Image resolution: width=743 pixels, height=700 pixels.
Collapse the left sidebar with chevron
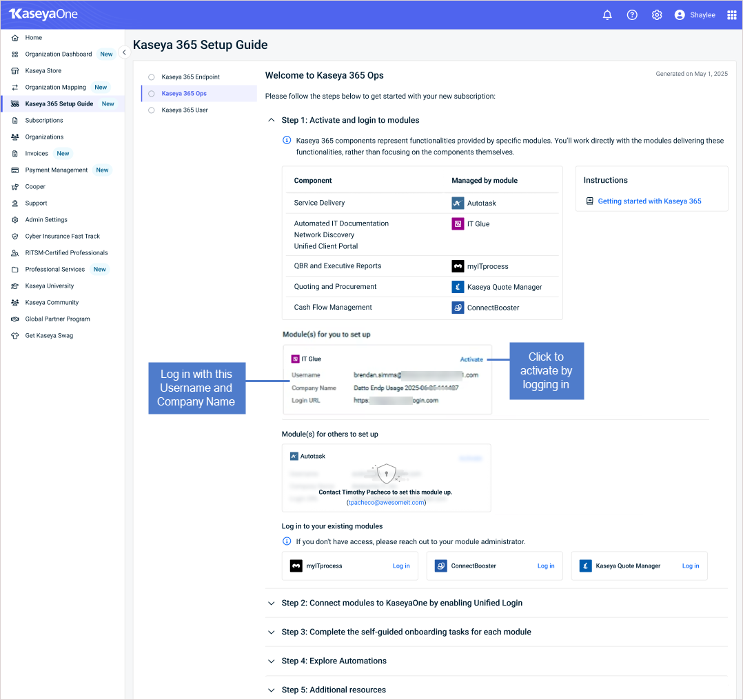pos(124,52)
